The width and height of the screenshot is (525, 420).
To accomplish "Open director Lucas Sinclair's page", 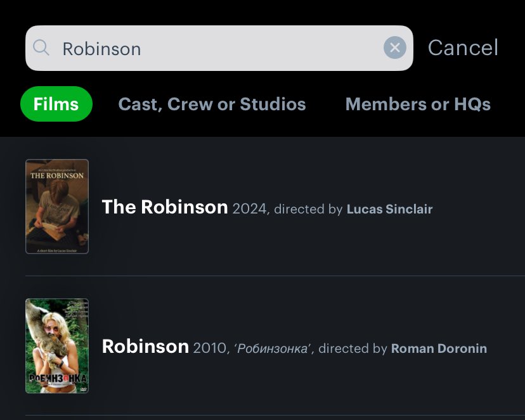I will point(389,208).
